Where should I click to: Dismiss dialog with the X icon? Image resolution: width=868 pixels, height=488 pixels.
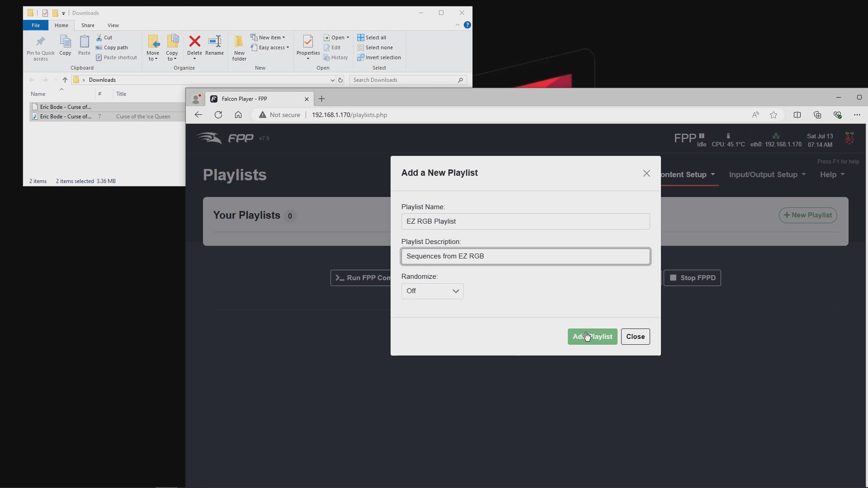(646, 174)
